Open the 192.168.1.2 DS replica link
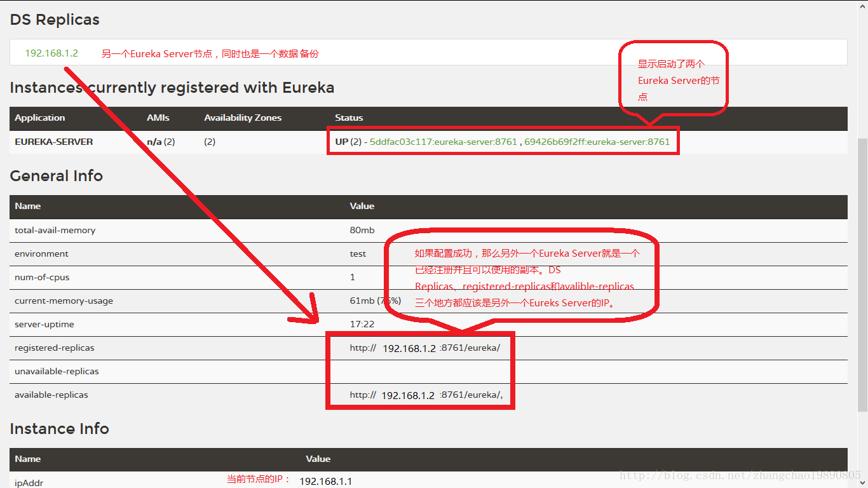This screenshot has width=868, height=488. pyautogui.click(x=51, y=53)
